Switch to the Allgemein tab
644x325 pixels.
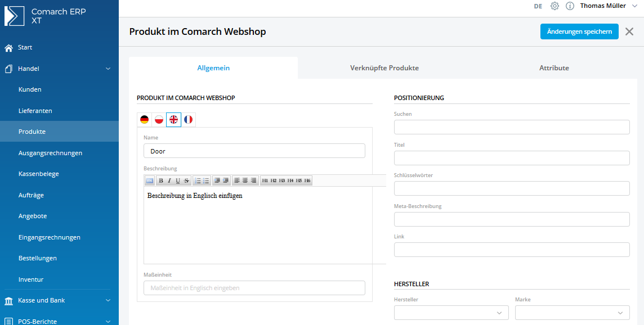[x=213, y=68]
